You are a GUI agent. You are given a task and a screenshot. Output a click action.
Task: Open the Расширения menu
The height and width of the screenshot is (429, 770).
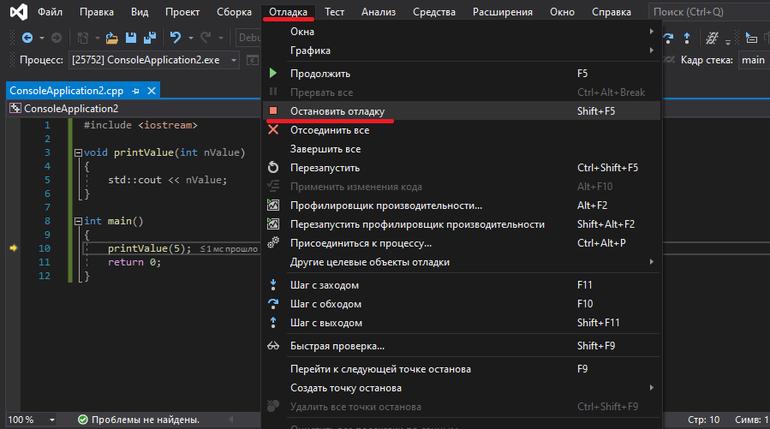502,12
